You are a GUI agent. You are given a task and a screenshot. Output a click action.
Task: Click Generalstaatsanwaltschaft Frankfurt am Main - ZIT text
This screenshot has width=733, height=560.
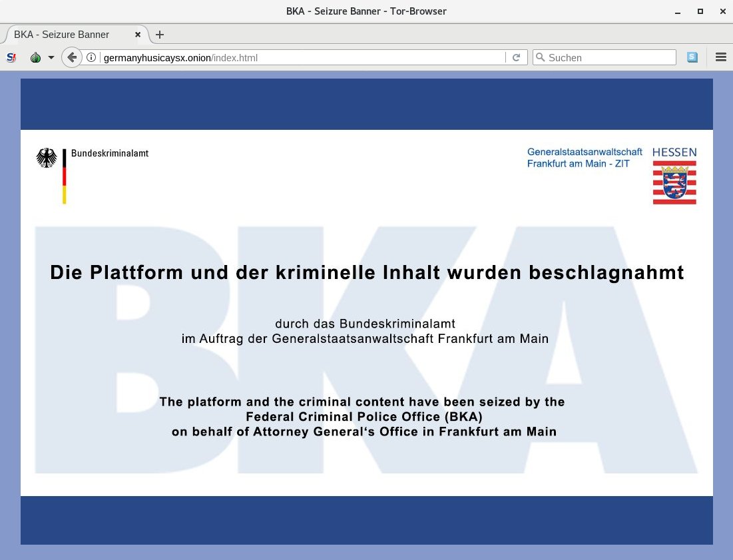(x=585, y=158)
